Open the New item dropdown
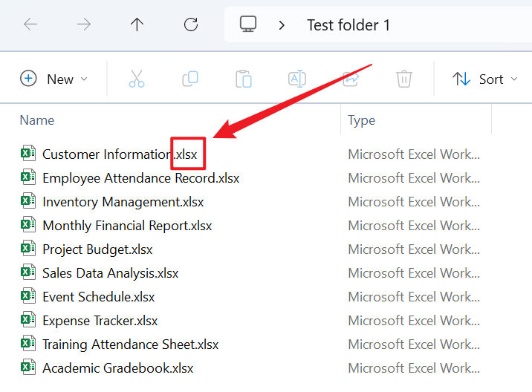The image size is (532, 392). tap(54, 79)
